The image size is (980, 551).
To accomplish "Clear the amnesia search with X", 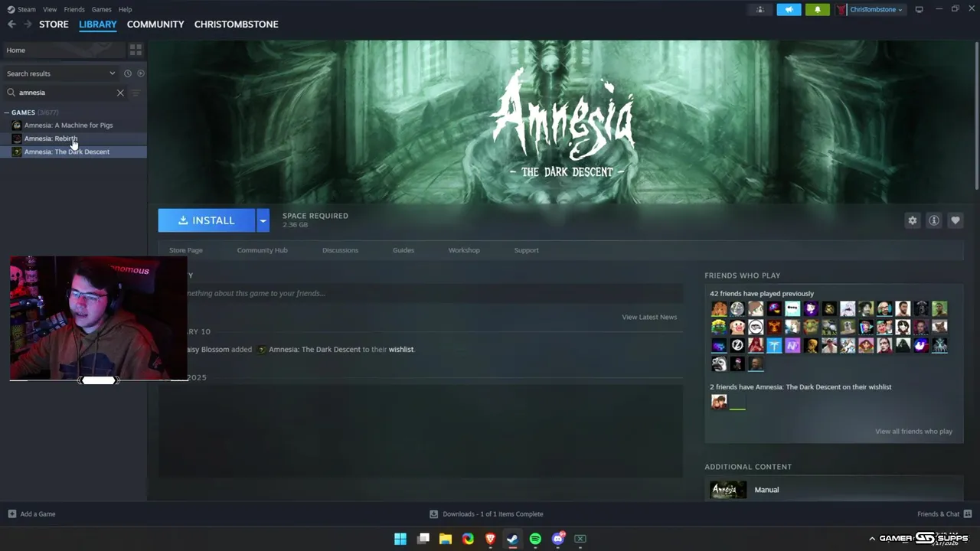I will pyautogui.click(x=120, y=93).
